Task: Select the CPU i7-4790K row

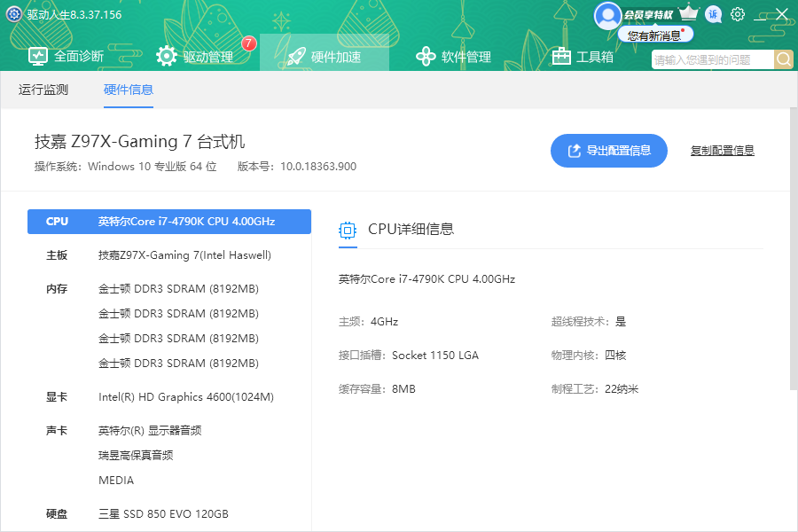Action: click(169, 222)
